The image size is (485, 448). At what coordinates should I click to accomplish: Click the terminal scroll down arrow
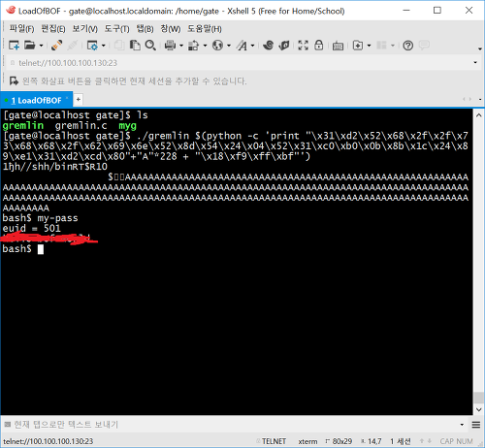tap(479, 409)
